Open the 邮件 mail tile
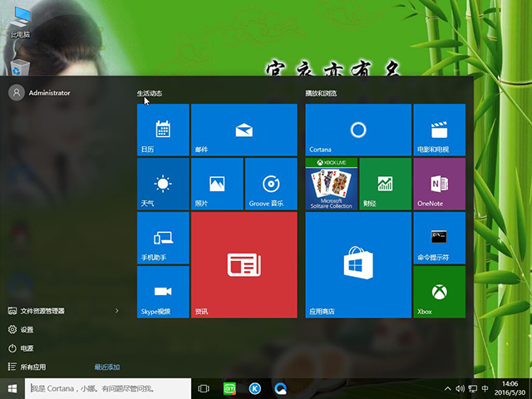The height and width of the screenshot is (399, 532). (x=244, y=130)
